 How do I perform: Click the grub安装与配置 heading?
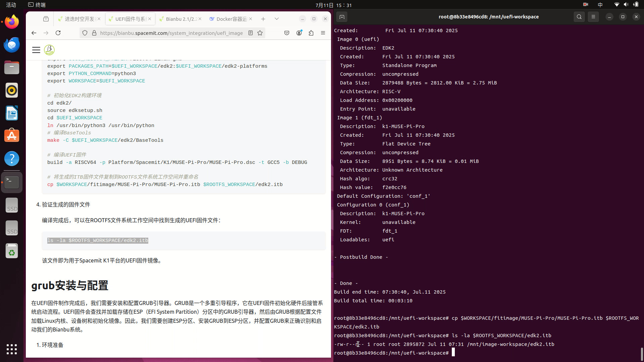pyautogui.click(x=70, y=286)
